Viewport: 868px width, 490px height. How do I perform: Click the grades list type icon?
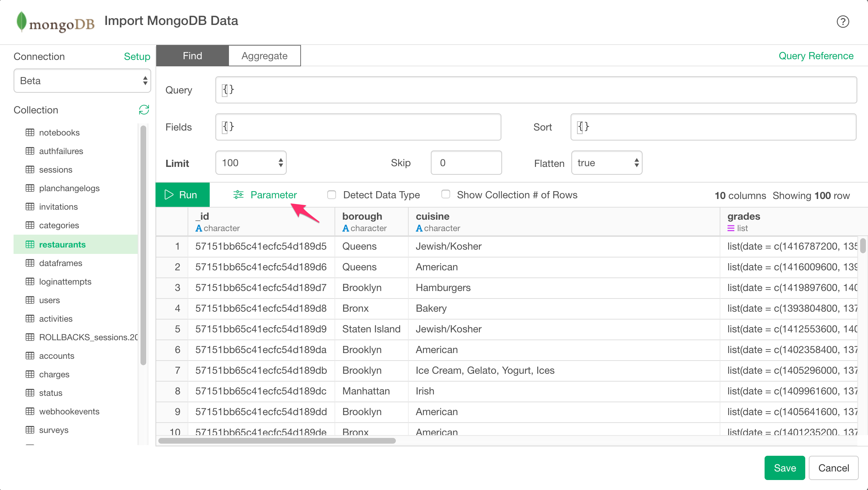(x=731, y=228)
